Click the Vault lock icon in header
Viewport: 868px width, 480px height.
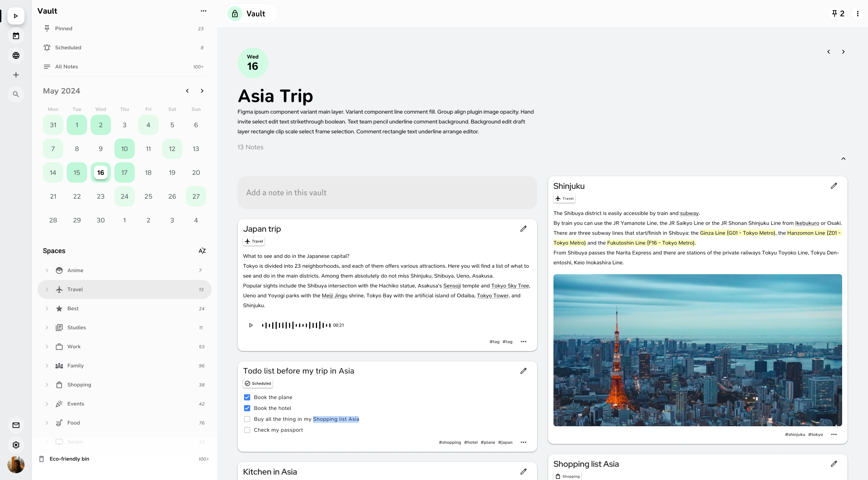235,14
